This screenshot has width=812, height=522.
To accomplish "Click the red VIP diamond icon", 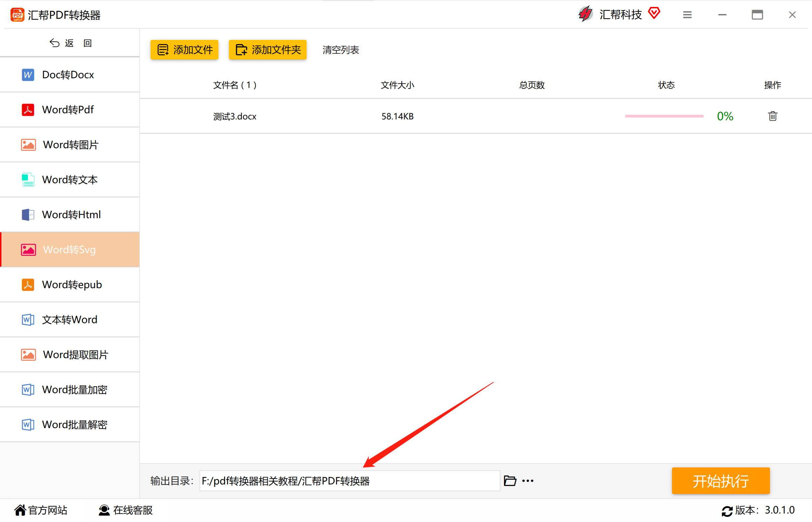I will (654, 13).
